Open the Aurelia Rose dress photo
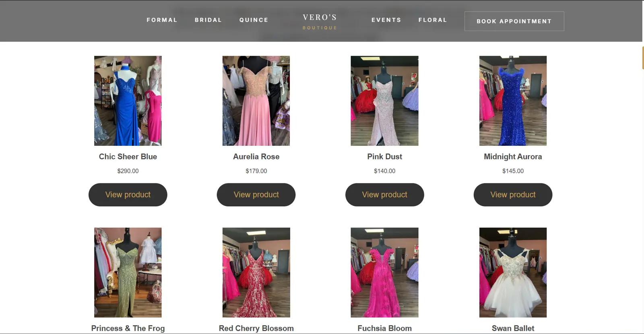Screen dimensions: 644x334 click(x=256, y=101)
